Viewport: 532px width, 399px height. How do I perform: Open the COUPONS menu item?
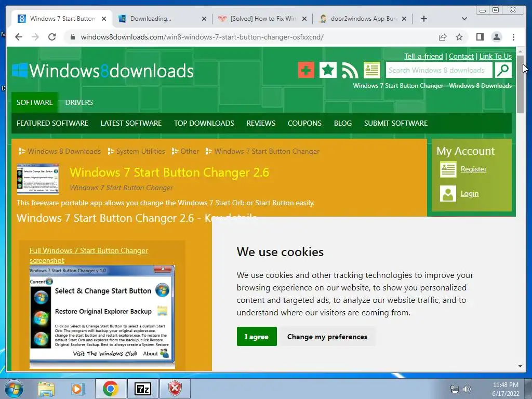[304, 123]
